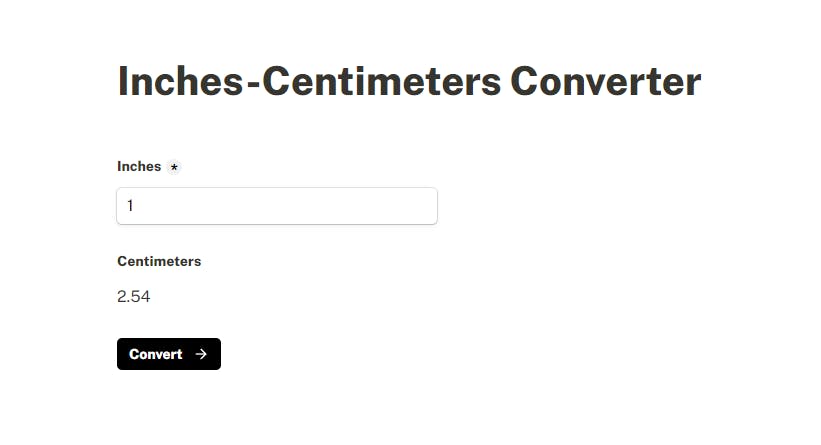Image resolution: width=821 pixels, height=445 pixels.
Task: Click the hyphen in the page title
Action: [x=254, y=83]
